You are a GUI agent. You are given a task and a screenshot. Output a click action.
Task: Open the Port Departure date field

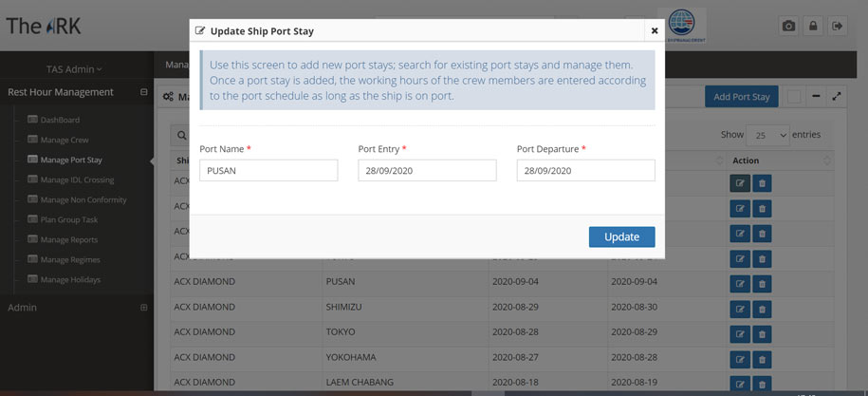tap(585, 171)
